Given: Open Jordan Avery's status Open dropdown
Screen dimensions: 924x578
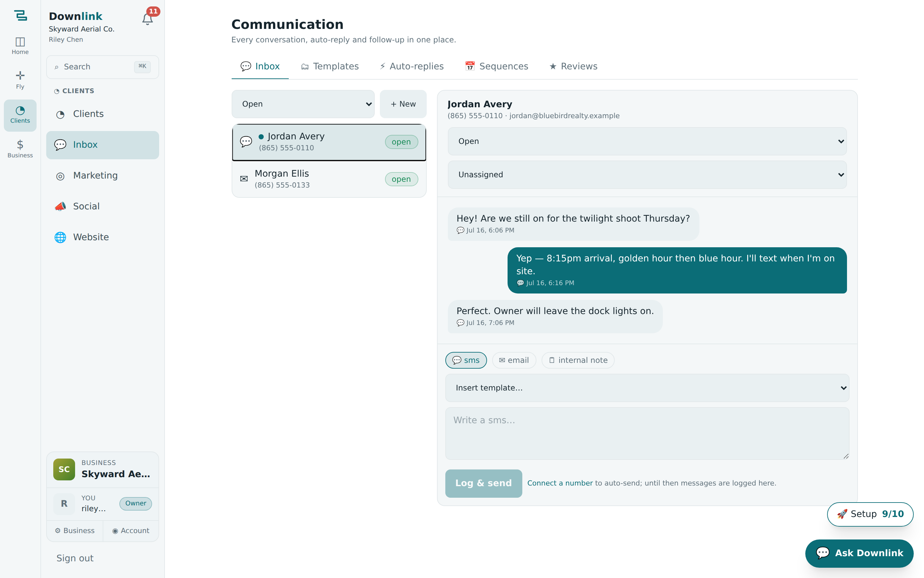Looking at the screenshot, I should tap(647, 141).
